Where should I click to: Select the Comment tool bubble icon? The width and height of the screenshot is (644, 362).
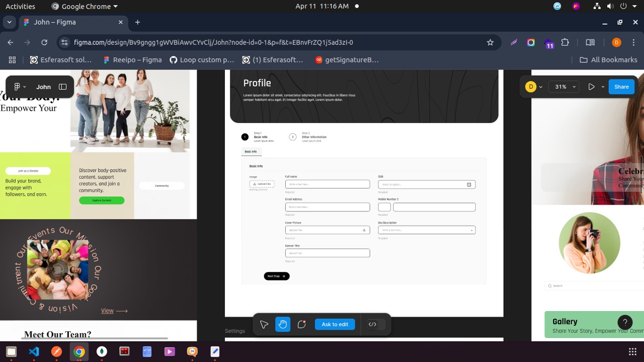pos(302,325)
